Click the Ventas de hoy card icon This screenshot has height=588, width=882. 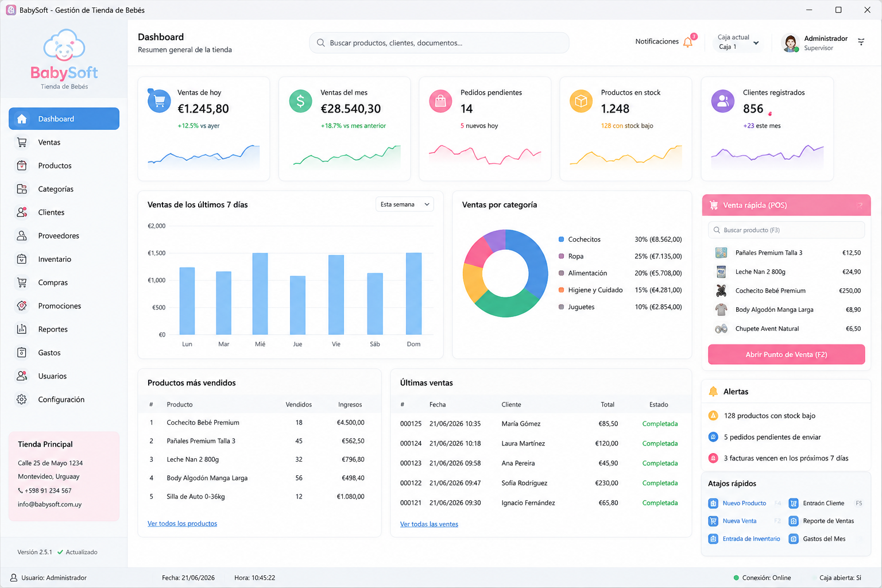click(159, 102)
